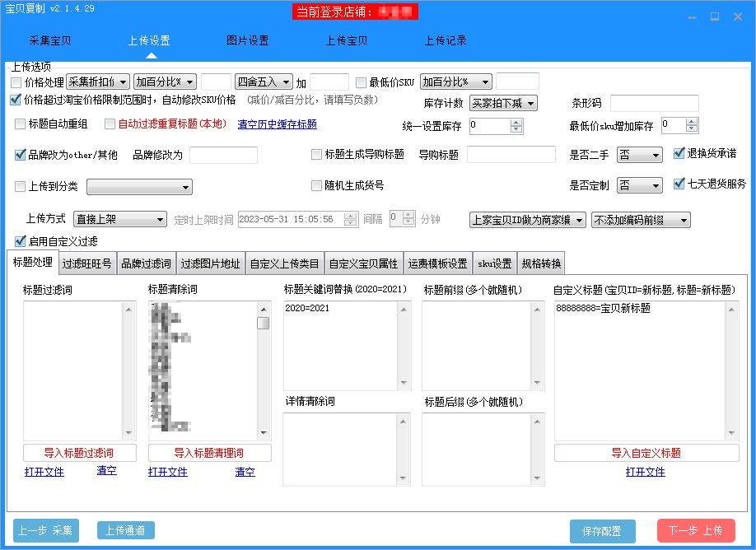756x550 pixels.
Task: Click the 标题清除词 scrollbar thumb
Action: point(264,323)
